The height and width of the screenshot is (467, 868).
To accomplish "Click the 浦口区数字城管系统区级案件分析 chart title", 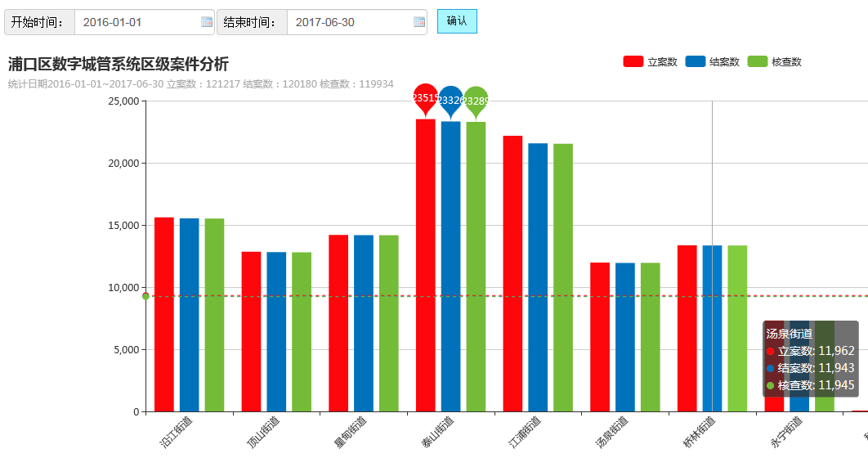I will 119,64.
